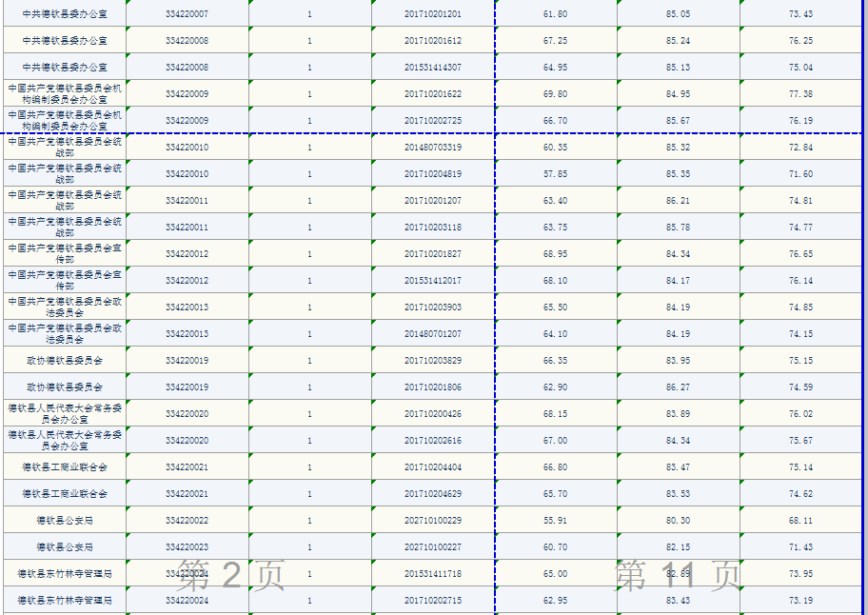Select the score cell showing 69.80
Image resolution: width=868 pixels, height=615 pixels.
[555, 94]
